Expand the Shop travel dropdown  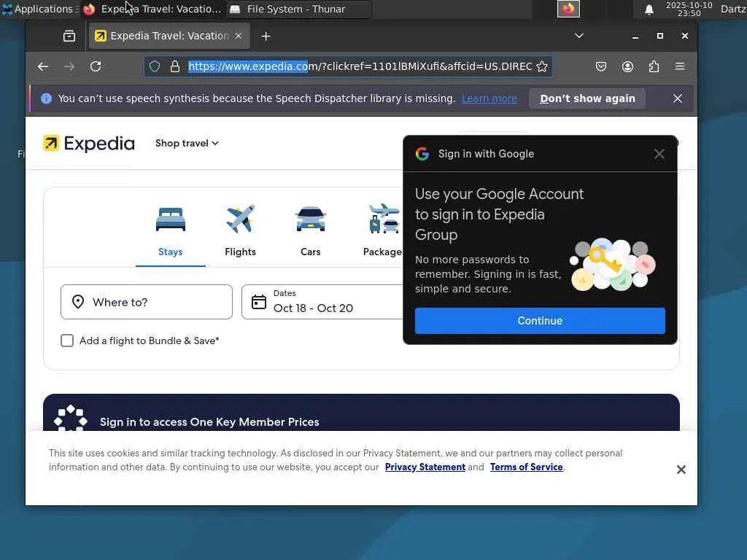pyautogui.click(x=187, y=144)
